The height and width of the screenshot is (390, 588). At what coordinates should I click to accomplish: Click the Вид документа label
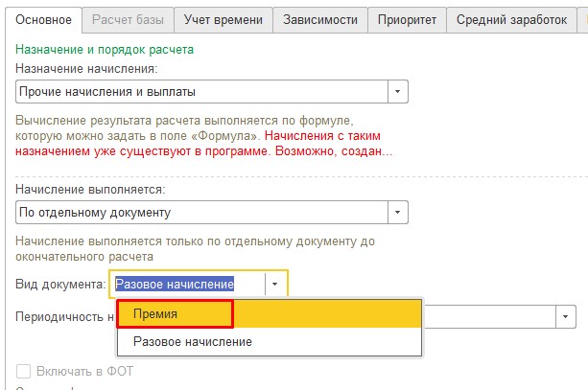tap(60, 284)
